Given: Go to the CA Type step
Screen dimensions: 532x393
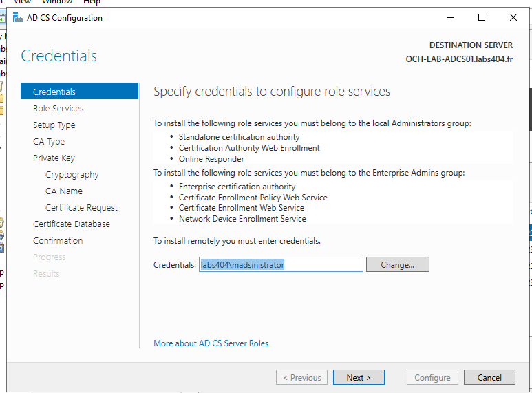Looking at the screenshot, I should click(x=48, y=142).
